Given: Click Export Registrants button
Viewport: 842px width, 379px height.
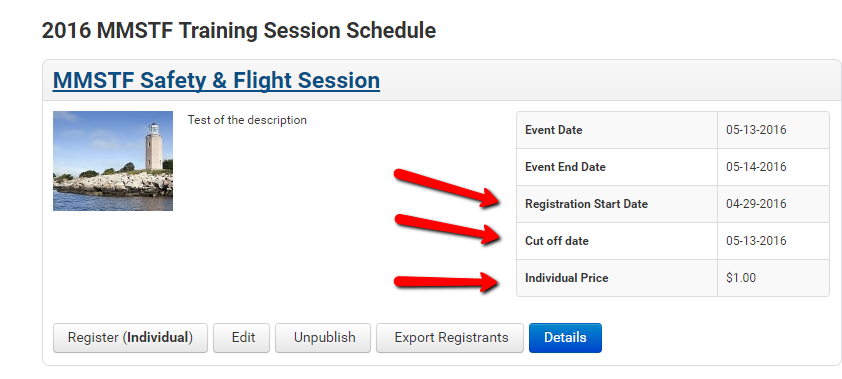Looking at the screenshot, I should [449, 338].
